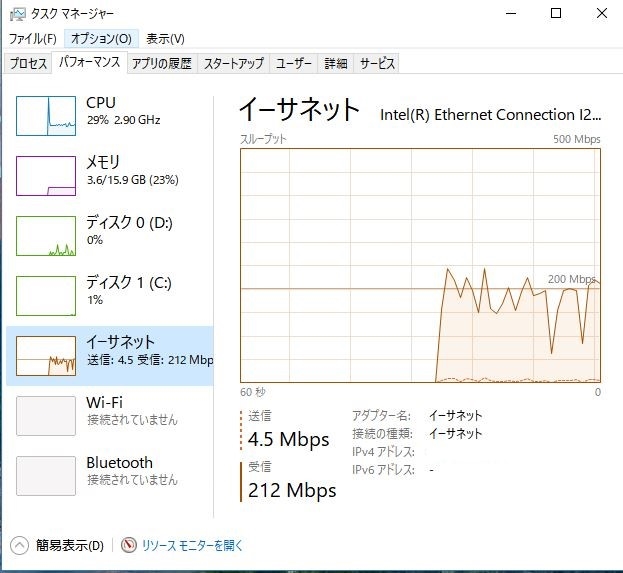Image resolution: width=623 pixels, height=573 pixels.
Task: Click the Resource Monitor icon
Action: click(128, 546)
